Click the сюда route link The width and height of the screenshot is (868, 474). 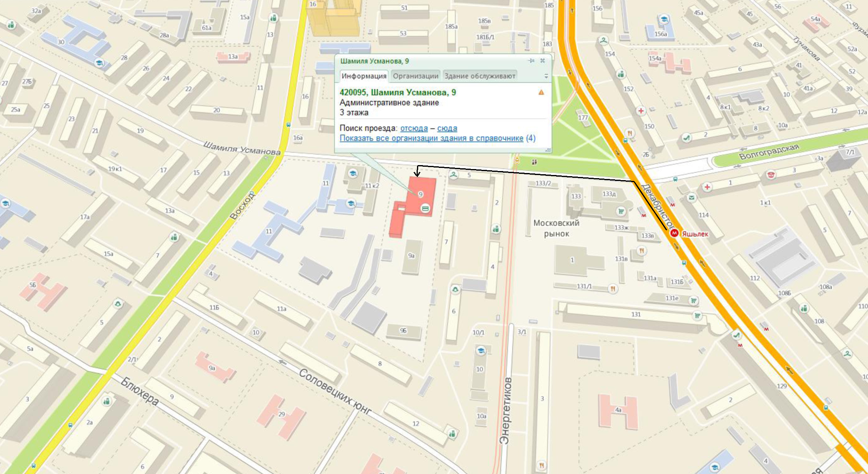pos(447,128)
